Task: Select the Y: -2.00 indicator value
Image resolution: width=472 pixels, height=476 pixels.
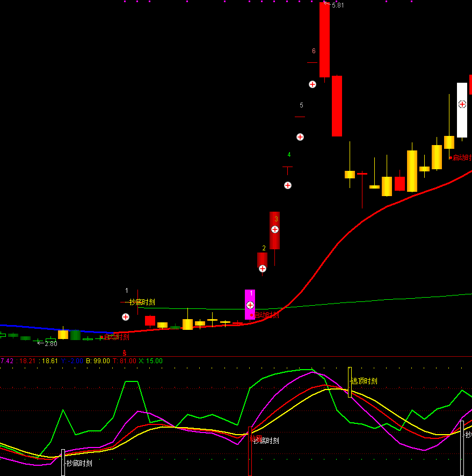Action: (x=72, y=361)
